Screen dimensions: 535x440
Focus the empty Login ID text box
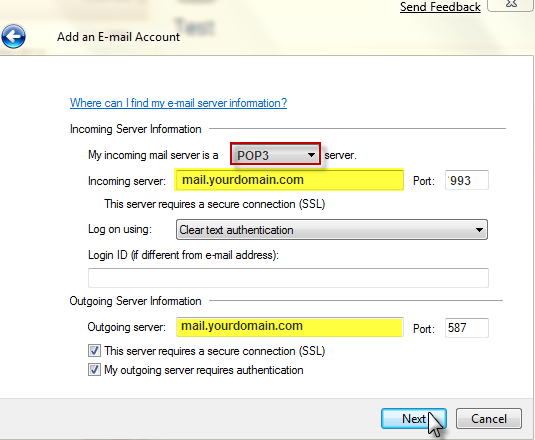[288, 278]
